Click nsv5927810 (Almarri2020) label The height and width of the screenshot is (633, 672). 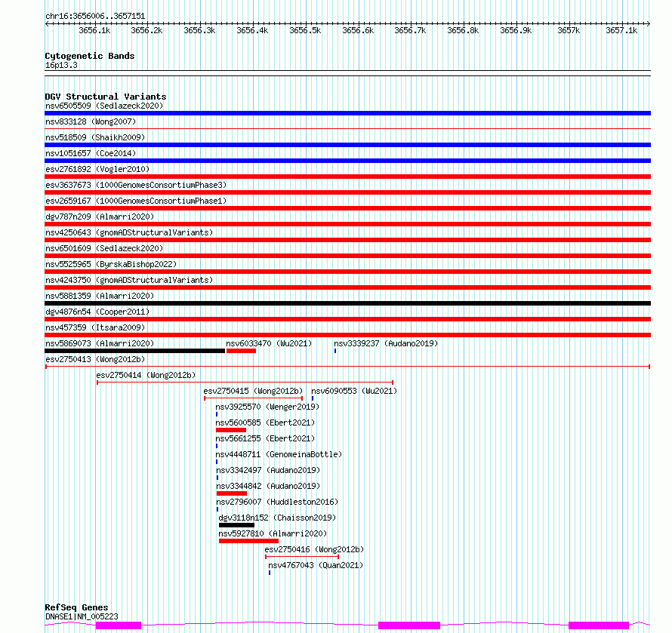[x=273, y=533]
